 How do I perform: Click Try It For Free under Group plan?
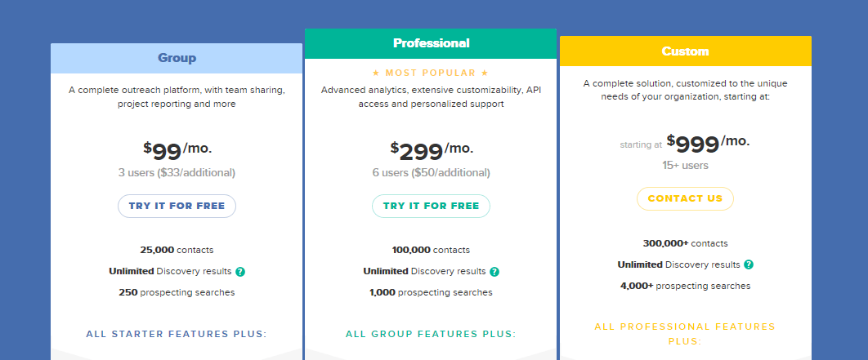click(177, 206)
